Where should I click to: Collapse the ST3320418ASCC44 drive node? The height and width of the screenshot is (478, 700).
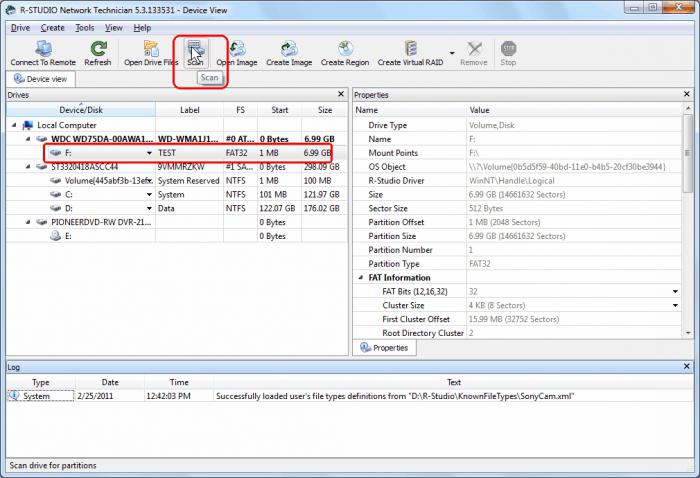pos(28,166)
